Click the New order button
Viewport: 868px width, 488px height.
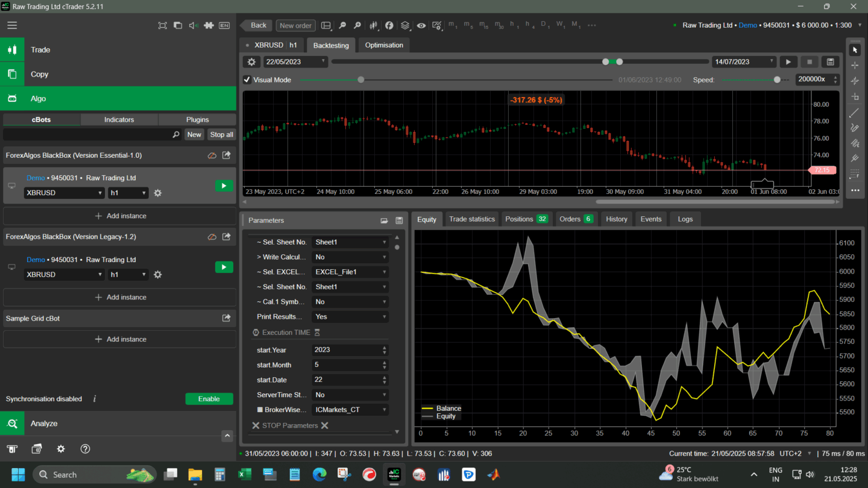click(x=295, y=25)
